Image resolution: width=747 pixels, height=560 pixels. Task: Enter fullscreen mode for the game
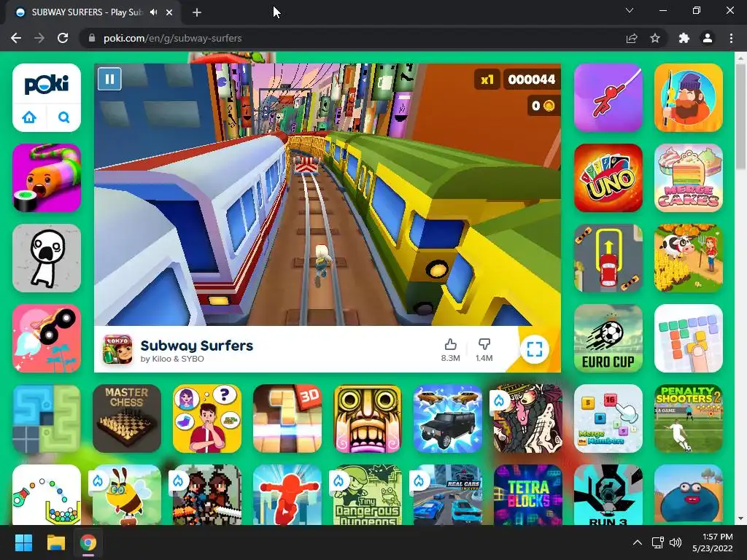(535, 349)
